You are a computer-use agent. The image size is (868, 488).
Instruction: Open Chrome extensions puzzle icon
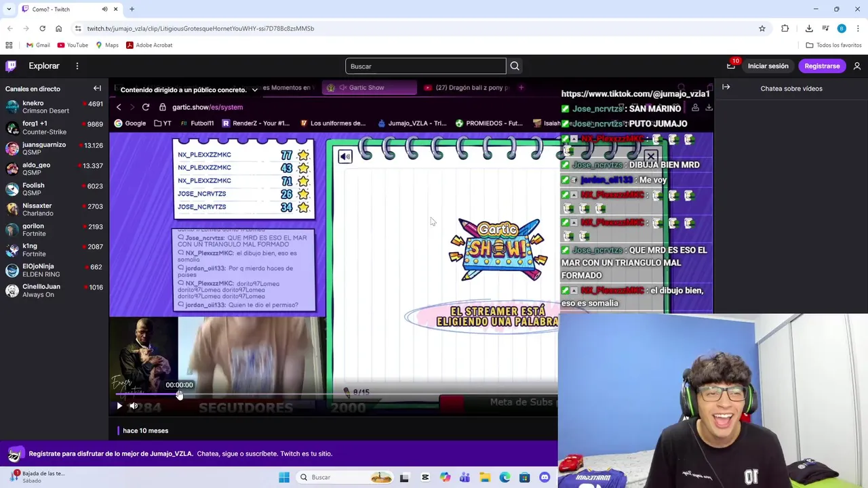point(785,28)
